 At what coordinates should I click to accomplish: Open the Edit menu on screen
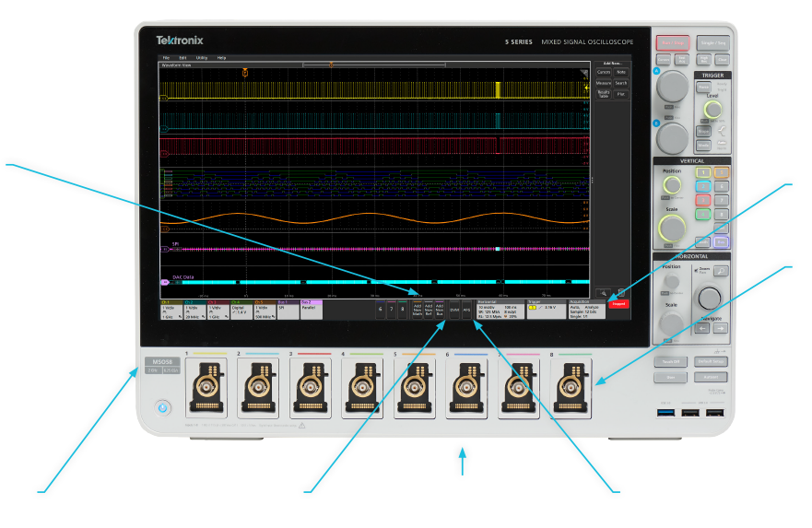[x=182, y=57]
